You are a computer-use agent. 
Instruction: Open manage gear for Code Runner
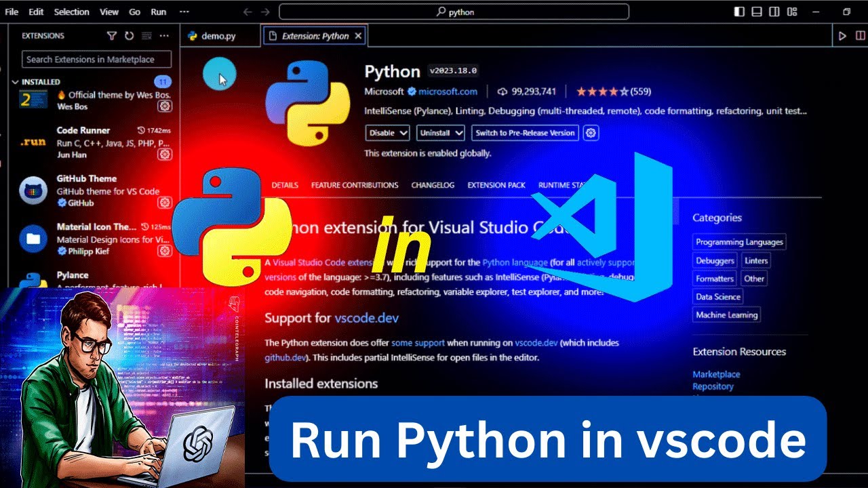165,155
